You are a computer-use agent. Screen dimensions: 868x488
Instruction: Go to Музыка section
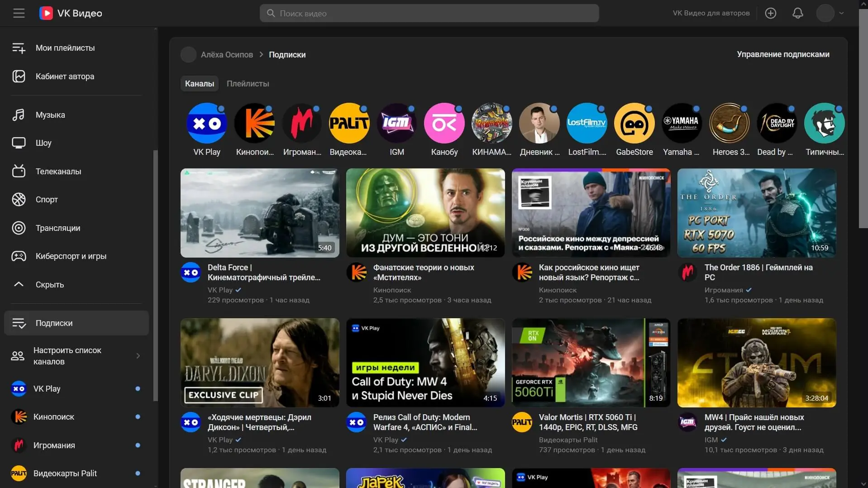click(x=76, y=115)
